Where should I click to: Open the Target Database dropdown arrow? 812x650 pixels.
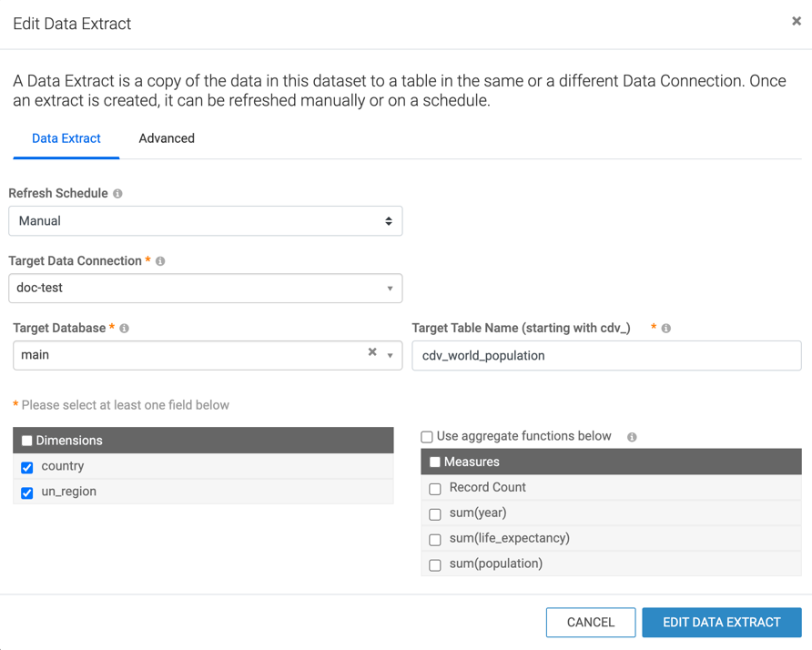pyautogui.click(x=390, y=356)
